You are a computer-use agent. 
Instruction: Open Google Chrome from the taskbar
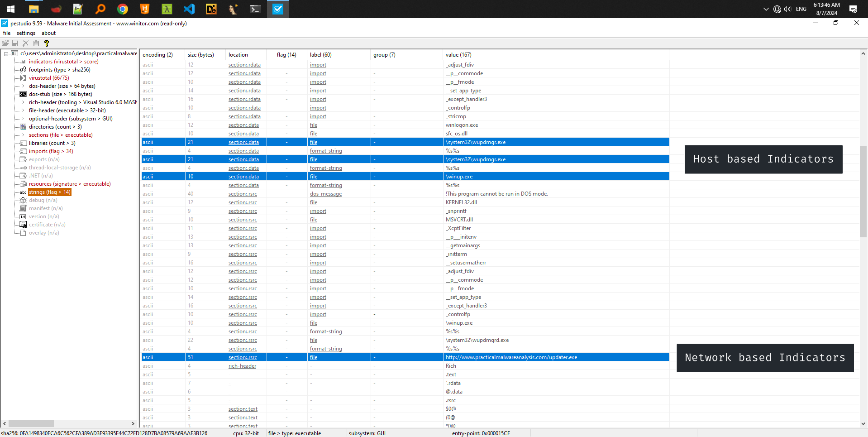point(123,9)
